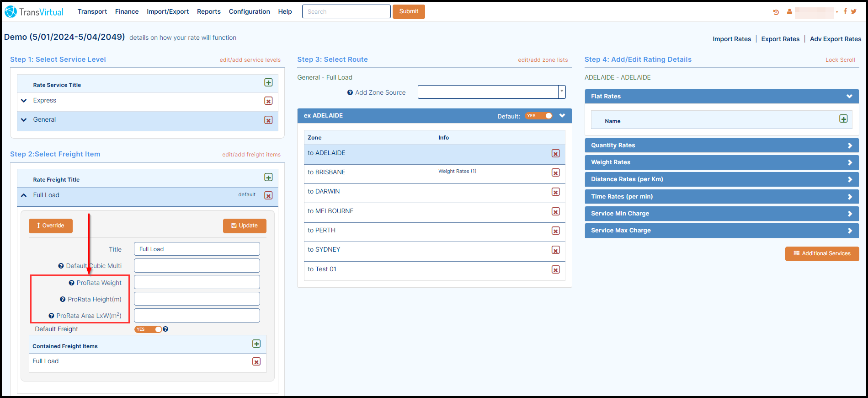Delete the Express service level

[x=268, y=101]
